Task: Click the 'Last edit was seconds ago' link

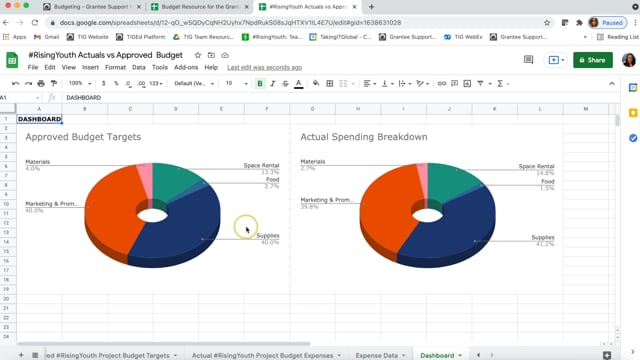Action: pos(264,67)
